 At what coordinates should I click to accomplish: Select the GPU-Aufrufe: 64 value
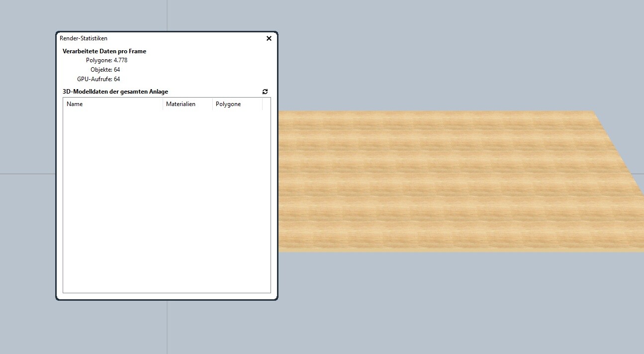pyautogui.click(x=117, y=79)
